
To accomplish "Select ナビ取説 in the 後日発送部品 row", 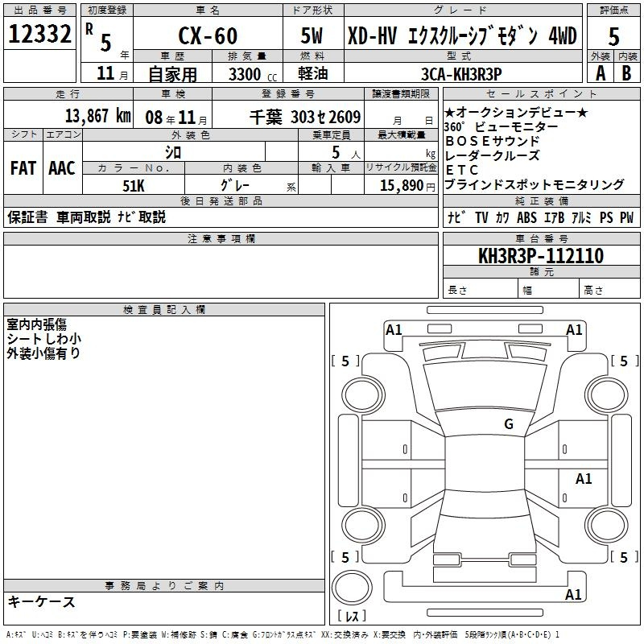I will [142, 217].
